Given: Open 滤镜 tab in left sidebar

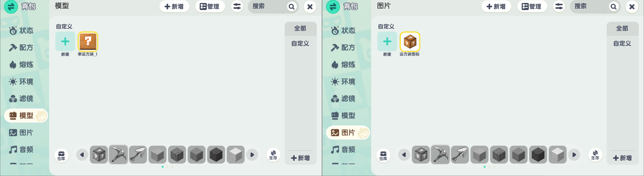Looking at the screenshot, I should tap(21, 99).
